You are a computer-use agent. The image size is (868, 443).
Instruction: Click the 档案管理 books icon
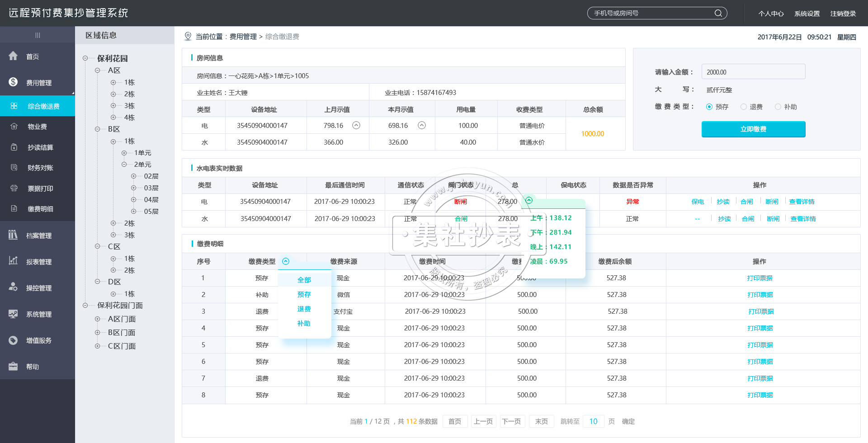point(13,235)
